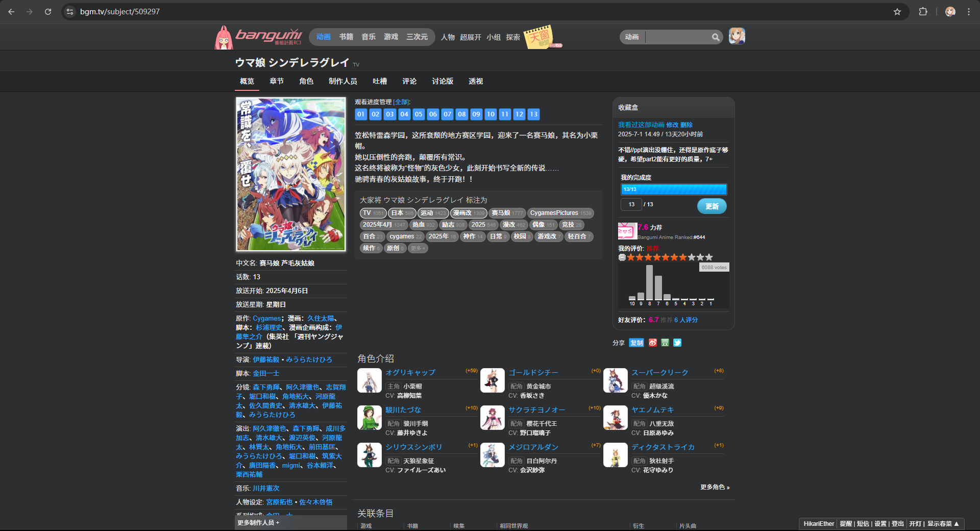The image size is (980, 531).
Task: Open 游戏 in top navigation
Action: [x=391, y=37]
